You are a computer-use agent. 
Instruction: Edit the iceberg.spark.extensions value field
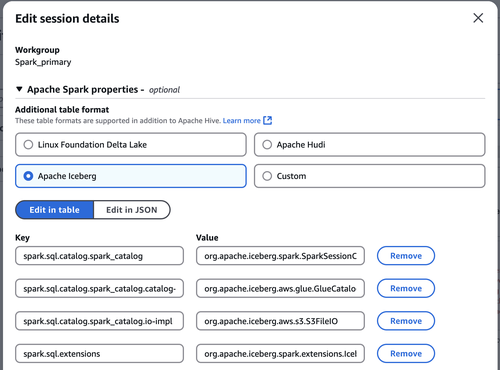280,353
